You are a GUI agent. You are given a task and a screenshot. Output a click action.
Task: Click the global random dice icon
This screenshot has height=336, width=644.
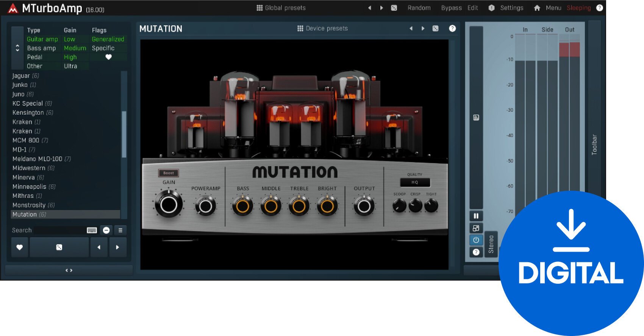click(394, 8)
